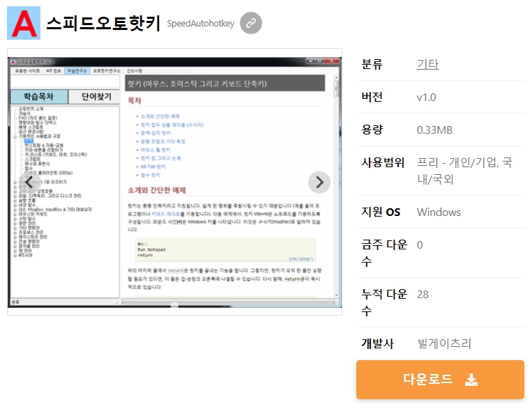
Task: Click the red A app logo
Action: [24, 23]
